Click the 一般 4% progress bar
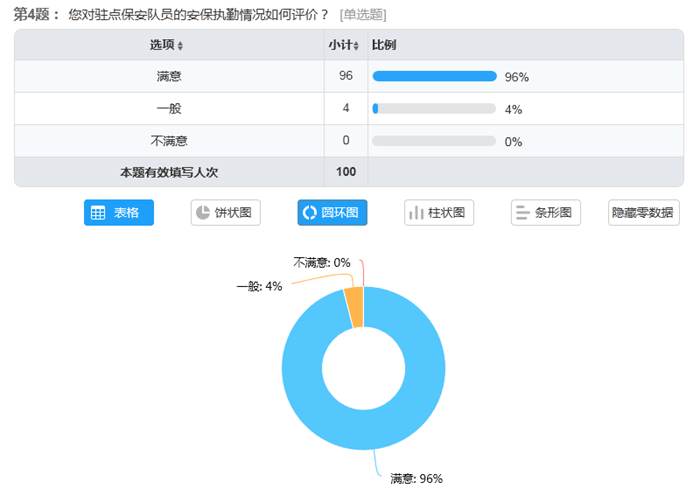 click(434, 108)
